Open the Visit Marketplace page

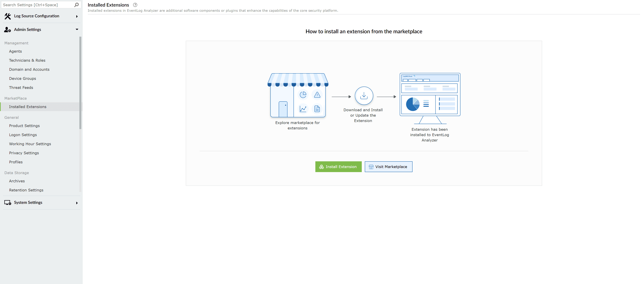click(x=388, y=167)
